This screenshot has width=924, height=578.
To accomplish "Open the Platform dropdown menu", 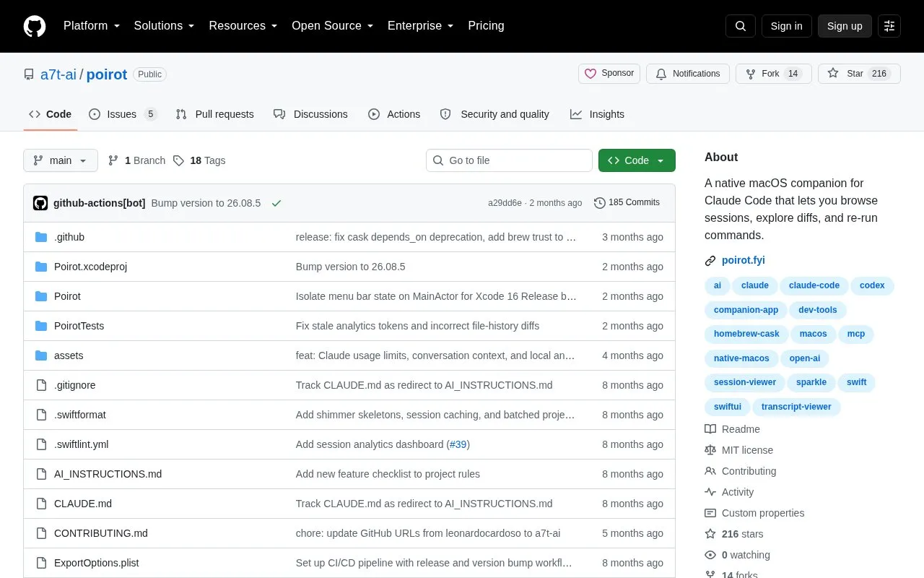I will (92, 26).
